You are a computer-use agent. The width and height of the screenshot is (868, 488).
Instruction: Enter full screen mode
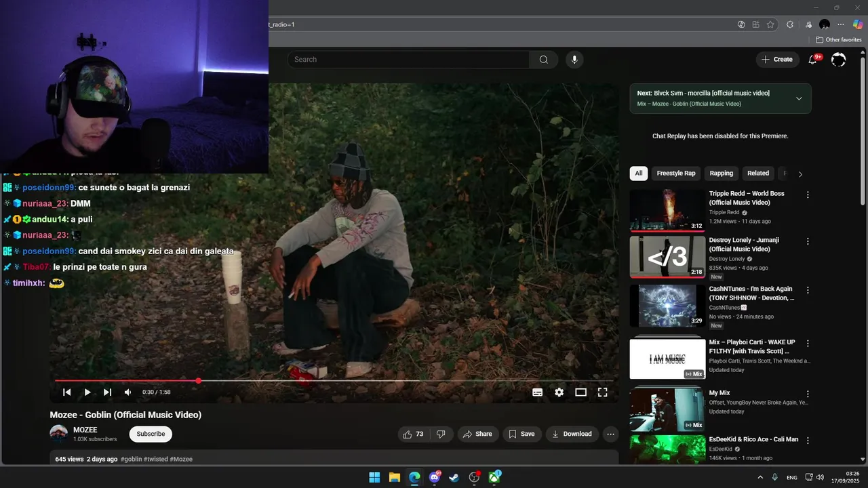point(602,392)
